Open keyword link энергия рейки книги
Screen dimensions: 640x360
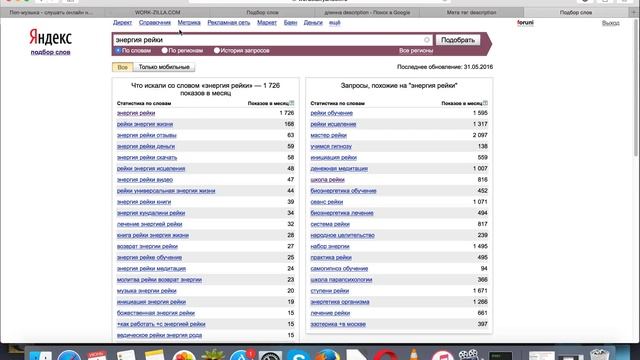coord(144,202)
